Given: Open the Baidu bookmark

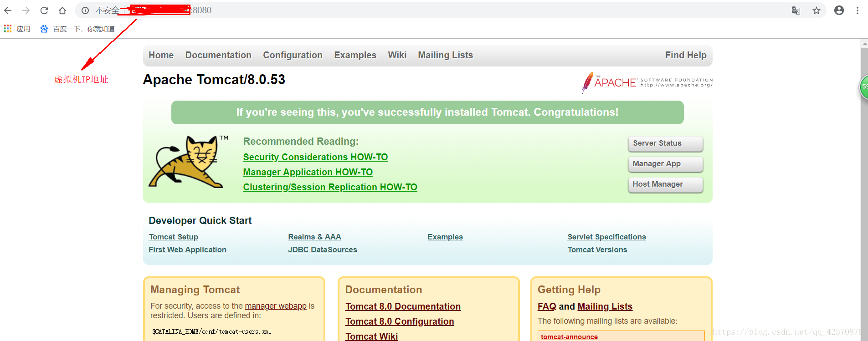Looking at the screenshot, I should click(77, 29).
